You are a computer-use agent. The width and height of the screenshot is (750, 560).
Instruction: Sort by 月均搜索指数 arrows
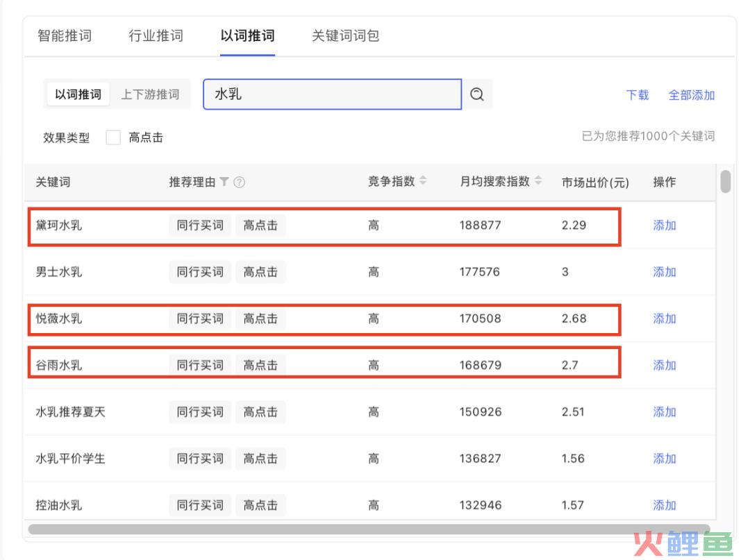pyautogui.click(x=538, y=180)
